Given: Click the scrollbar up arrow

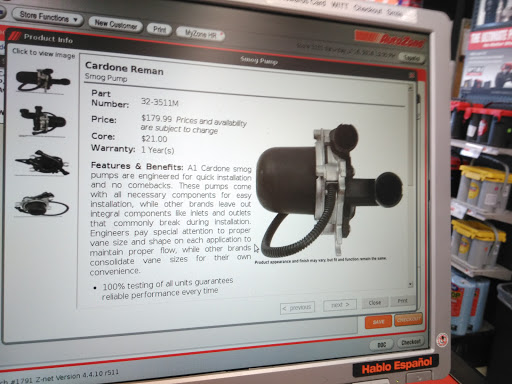Looking at the screenshot, I should click(x=410, y=88).
